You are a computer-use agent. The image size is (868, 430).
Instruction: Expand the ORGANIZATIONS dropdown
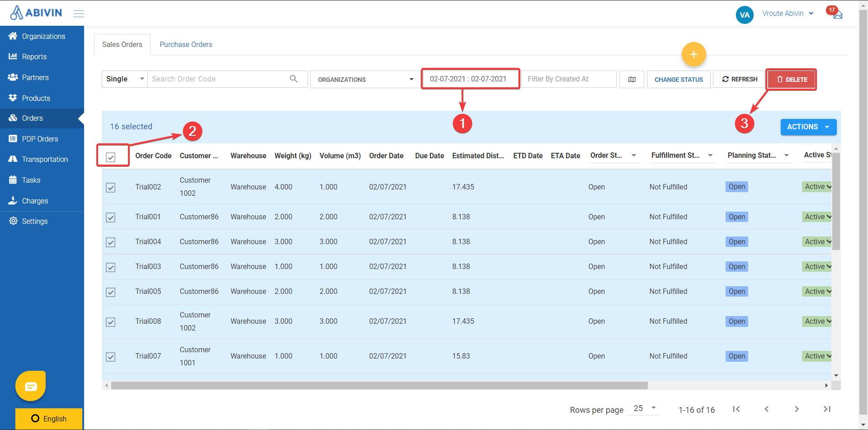365,80
